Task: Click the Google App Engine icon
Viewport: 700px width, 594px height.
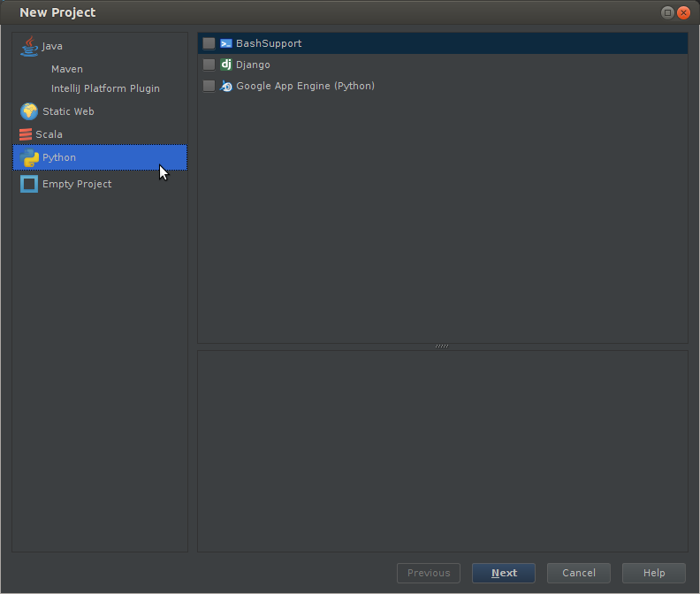Action: click(x=226, y=86)
